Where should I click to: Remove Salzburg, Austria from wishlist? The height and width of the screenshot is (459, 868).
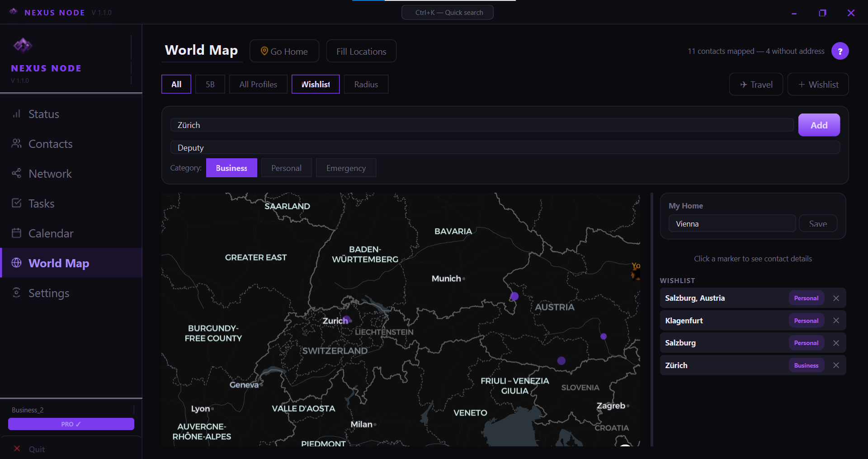coord(836,298)
